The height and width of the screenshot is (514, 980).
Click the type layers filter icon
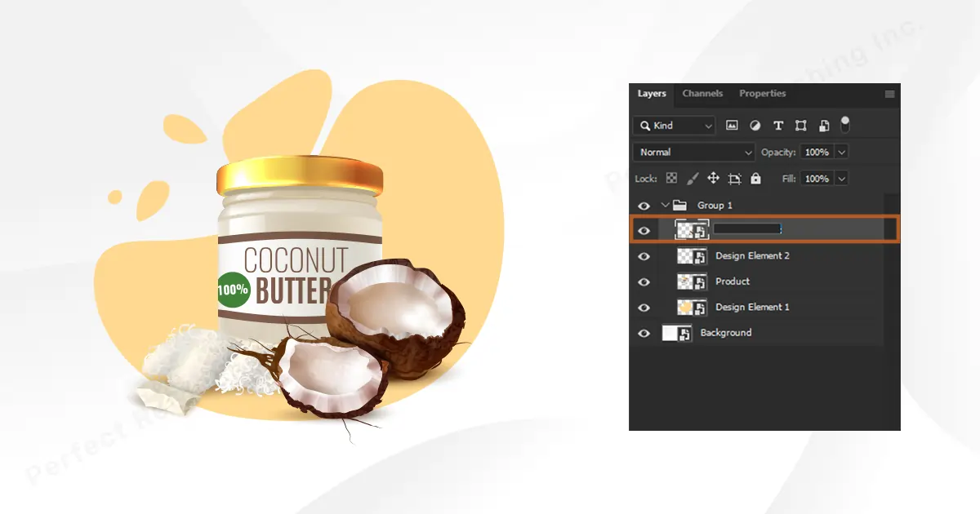(779, 126)
